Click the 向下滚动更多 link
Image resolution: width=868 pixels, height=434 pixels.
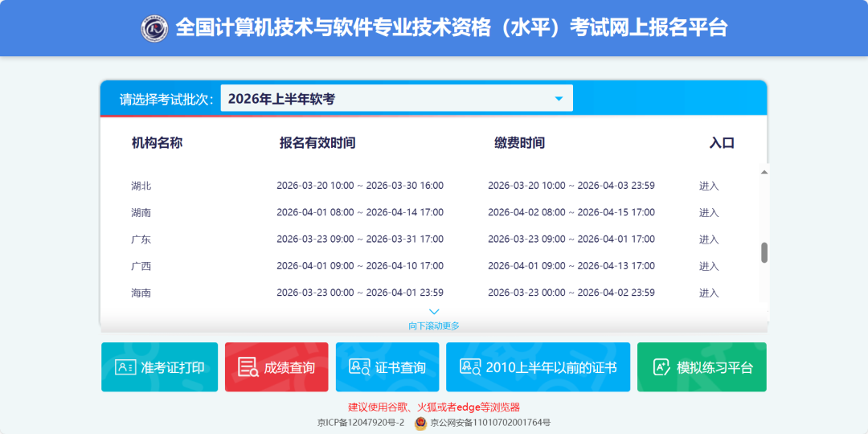[x=434, y=326]
